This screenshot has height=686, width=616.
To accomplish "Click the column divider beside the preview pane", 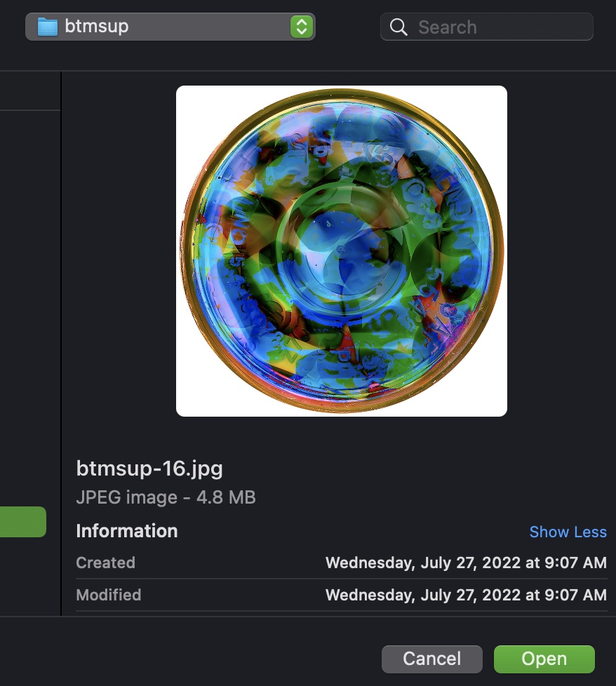I will 61,344.
